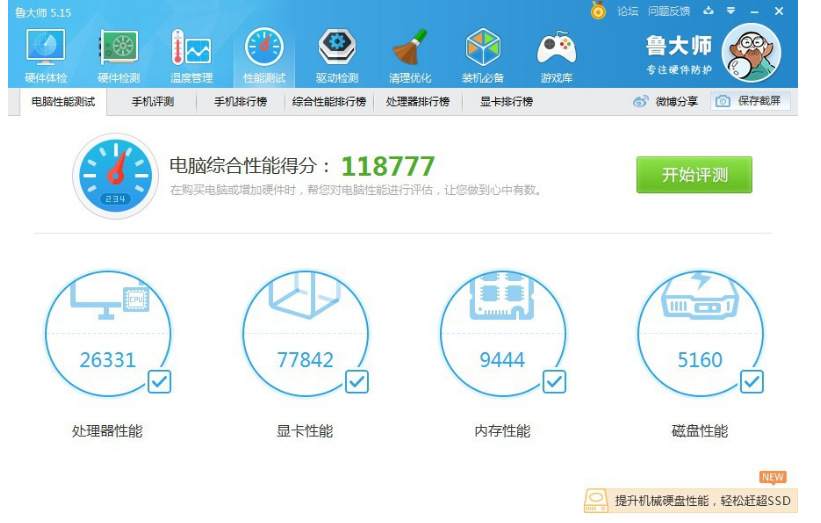Switch to 显卡排行榜 tab

click(x=506, y=102)
